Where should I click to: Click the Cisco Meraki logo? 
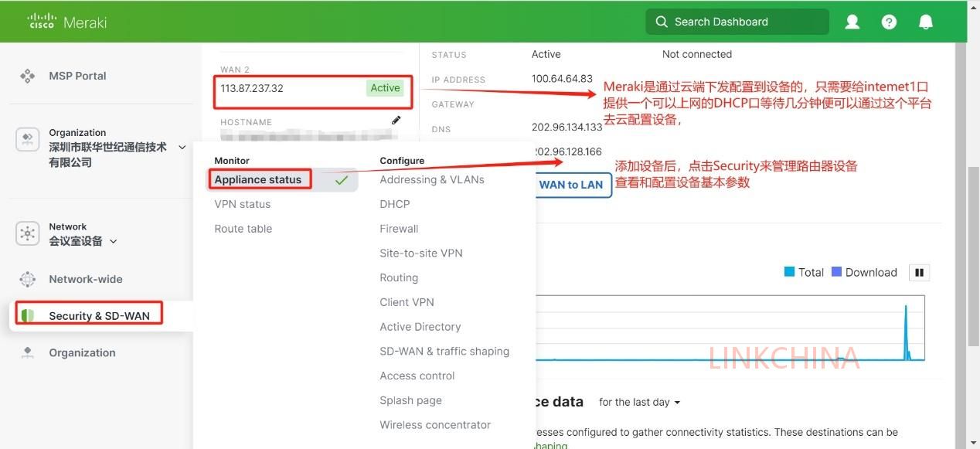(67, 22)
